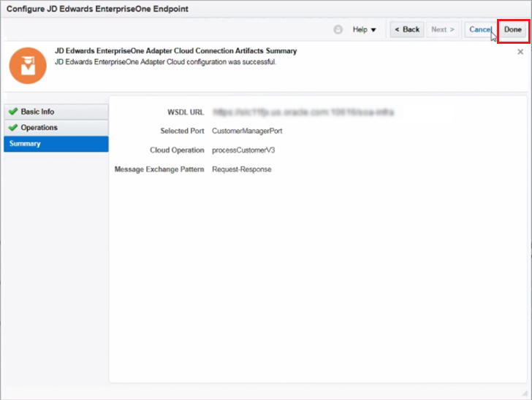Click the Configure JD Edwards EnterpriseOne Endpoint title
Image resolution: width=532 pixels, height=400 pixels.
[97, 9]
